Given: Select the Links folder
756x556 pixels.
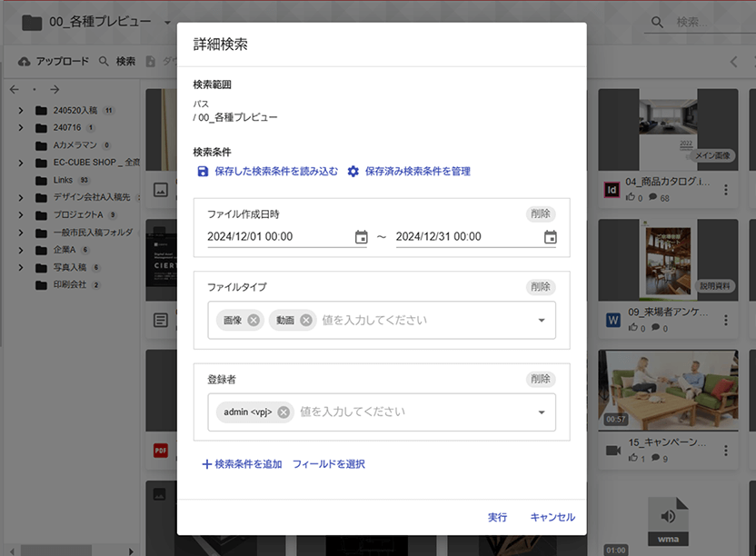Looking at the screenshot, I should point(64,181).
